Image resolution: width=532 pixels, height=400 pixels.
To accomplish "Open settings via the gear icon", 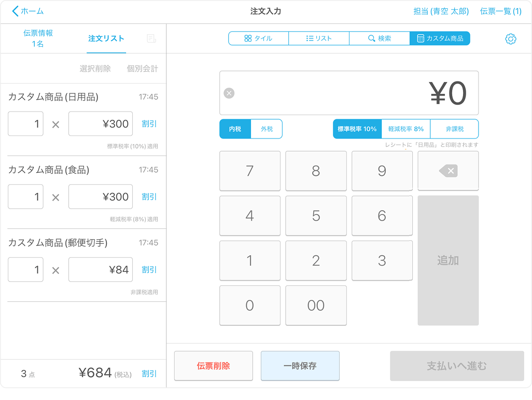I will (511, 39).
